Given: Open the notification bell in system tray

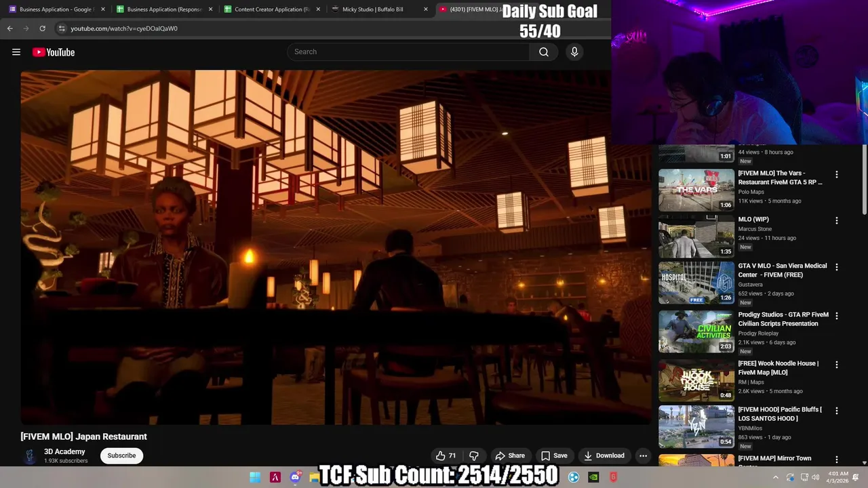Looking at the screenshot, I should [x=856, y=477].
